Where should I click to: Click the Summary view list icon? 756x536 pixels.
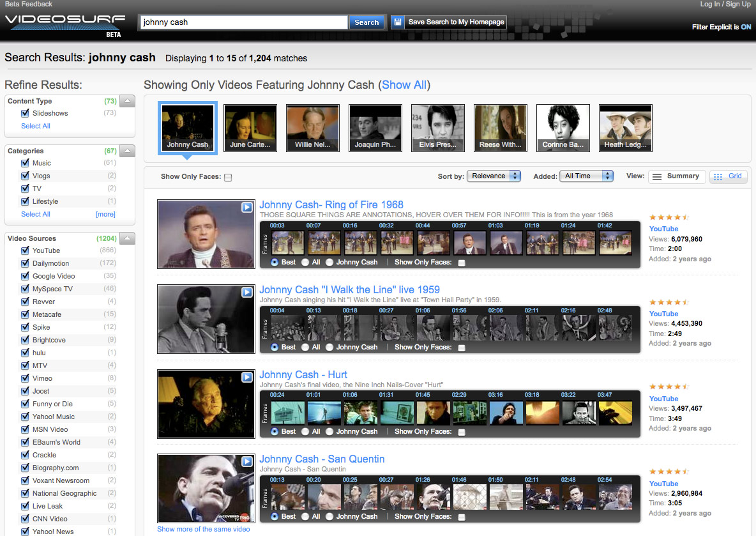pyautogui.click(x=656, y=177)
